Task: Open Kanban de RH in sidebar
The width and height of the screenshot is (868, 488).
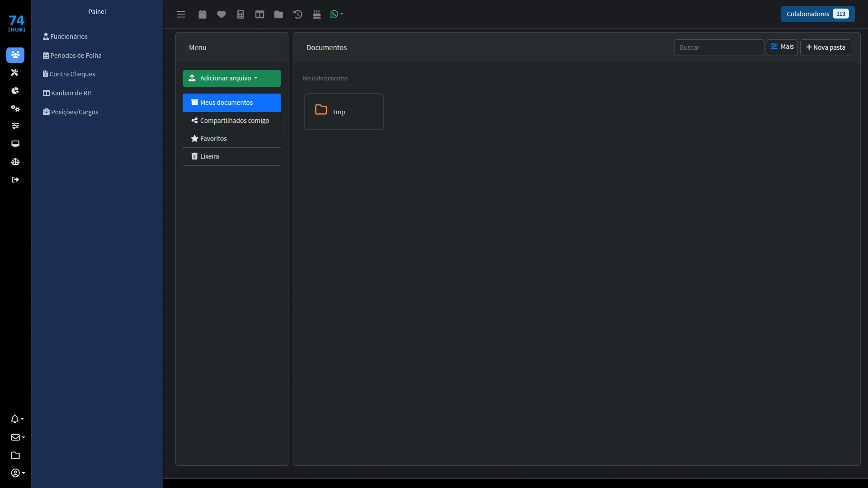Action: coord(67,93)
